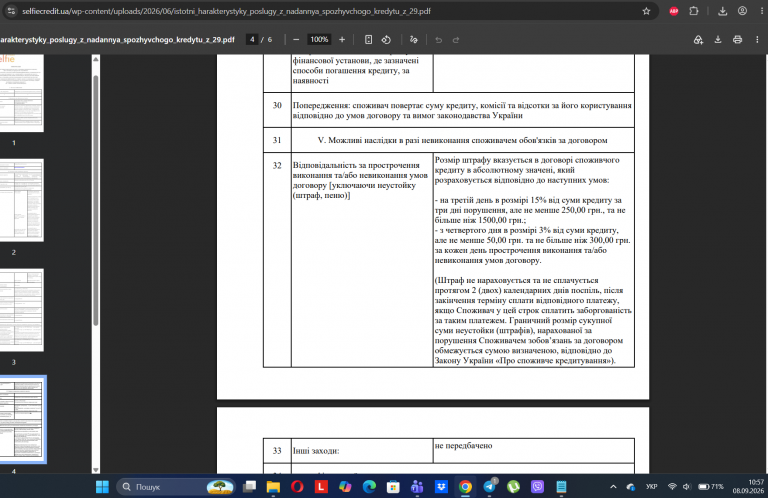Open the Chrome three-dot menu
Screen dimensions: 768x498
click(x=761, y=11)
